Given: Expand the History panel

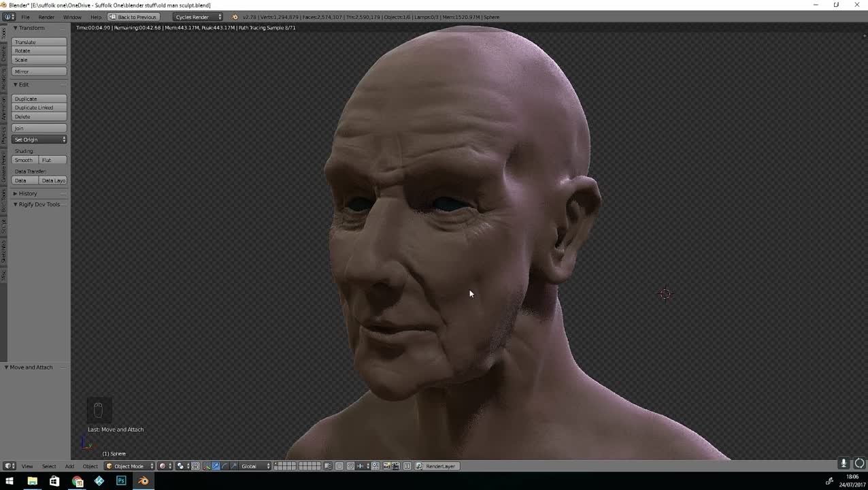Looking at the screenshot, I should (27, 193).
